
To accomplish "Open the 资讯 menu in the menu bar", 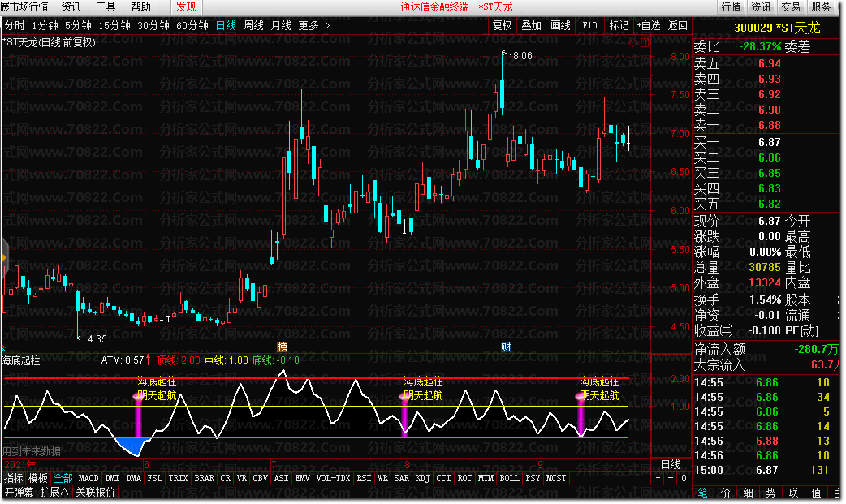I will [x=71, y=7].
